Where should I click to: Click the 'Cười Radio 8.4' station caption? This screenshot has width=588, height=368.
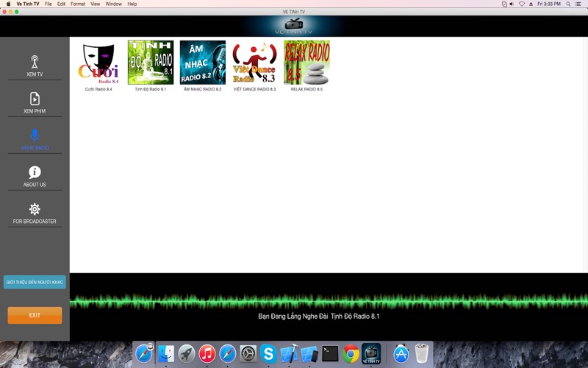click(x=98, y=89)
